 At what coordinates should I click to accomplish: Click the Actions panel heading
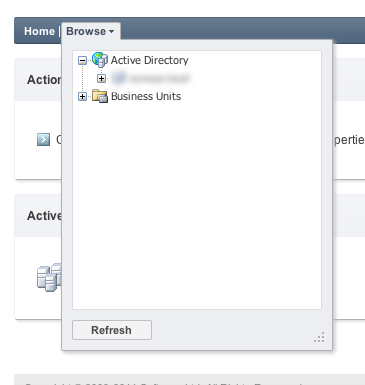[x=44, y=80]
